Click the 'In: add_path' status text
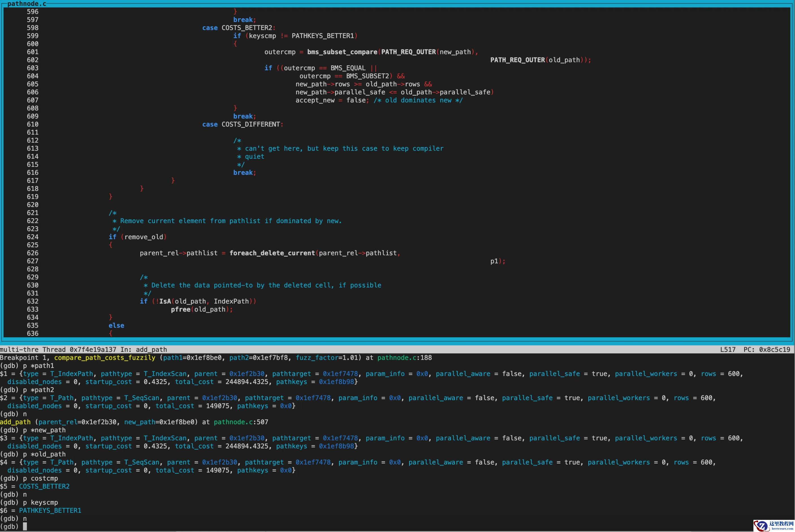795x532 pixels. click(144, 350)
